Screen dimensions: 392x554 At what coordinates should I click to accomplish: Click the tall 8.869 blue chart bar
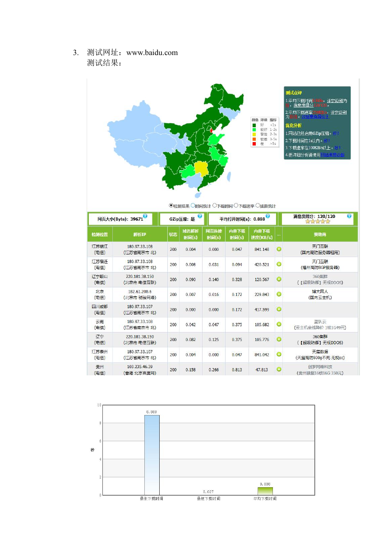pos(152,455)
